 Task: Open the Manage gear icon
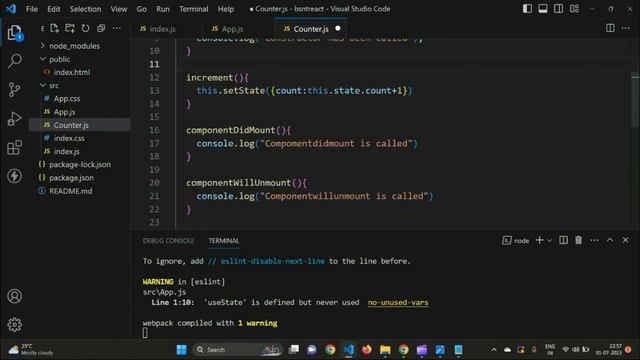pyautogui.click(x=15, y=324)
